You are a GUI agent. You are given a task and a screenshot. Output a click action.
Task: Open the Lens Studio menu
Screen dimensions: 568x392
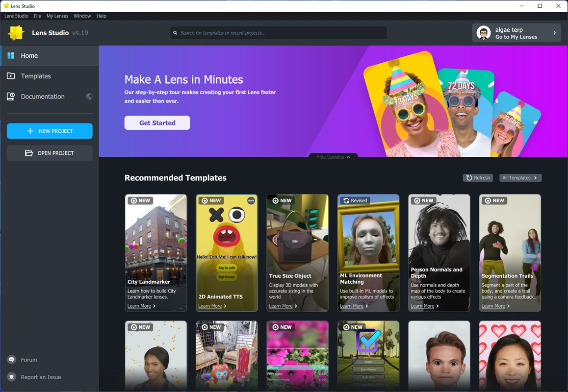(16, 16)
